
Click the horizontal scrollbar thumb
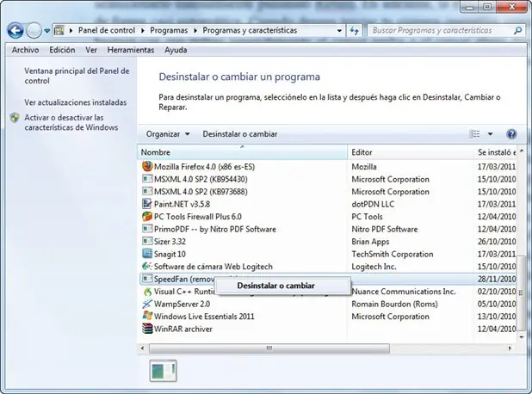tap(269, 348)
